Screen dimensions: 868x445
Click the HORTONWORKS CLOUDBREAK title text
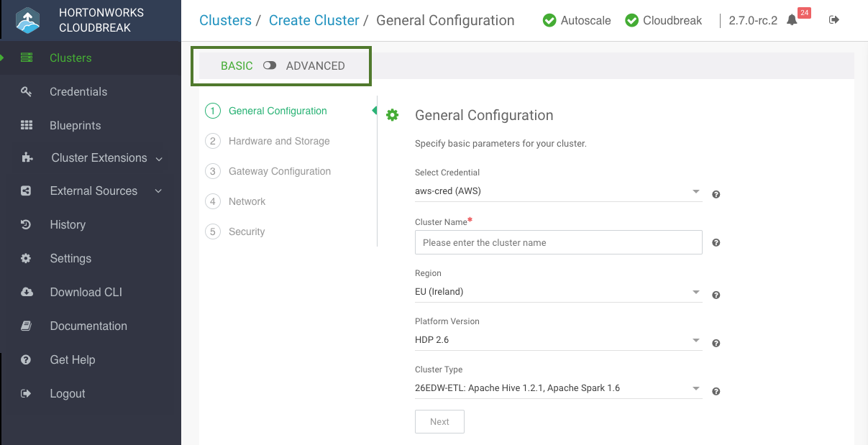(101, 20)
